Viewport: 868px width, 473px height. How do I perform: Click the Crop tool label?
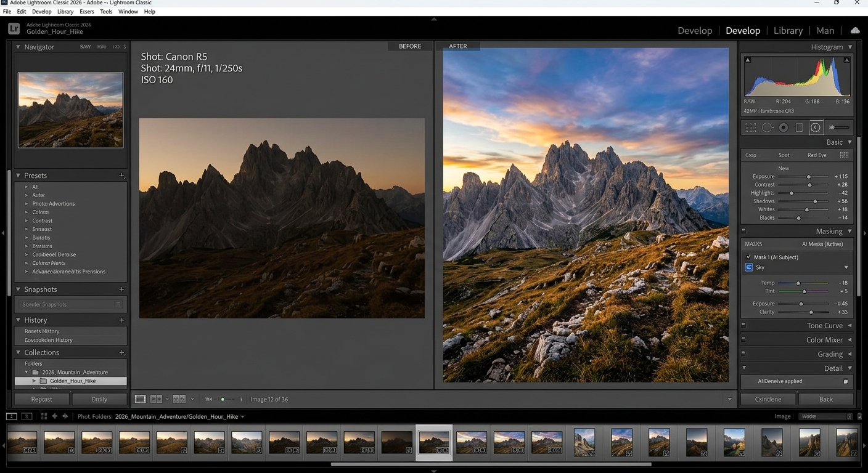[x=750, y=155]
